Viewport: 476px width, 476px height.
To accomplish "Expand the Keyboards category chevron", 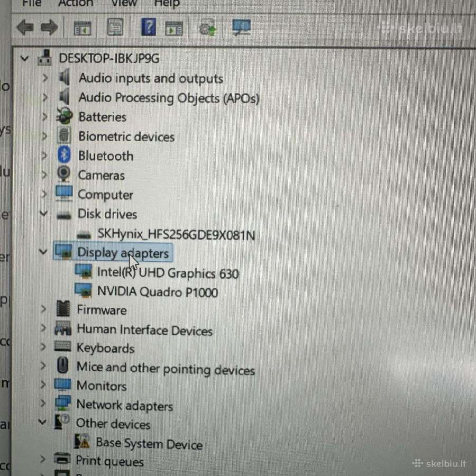I will pos(43,347).
